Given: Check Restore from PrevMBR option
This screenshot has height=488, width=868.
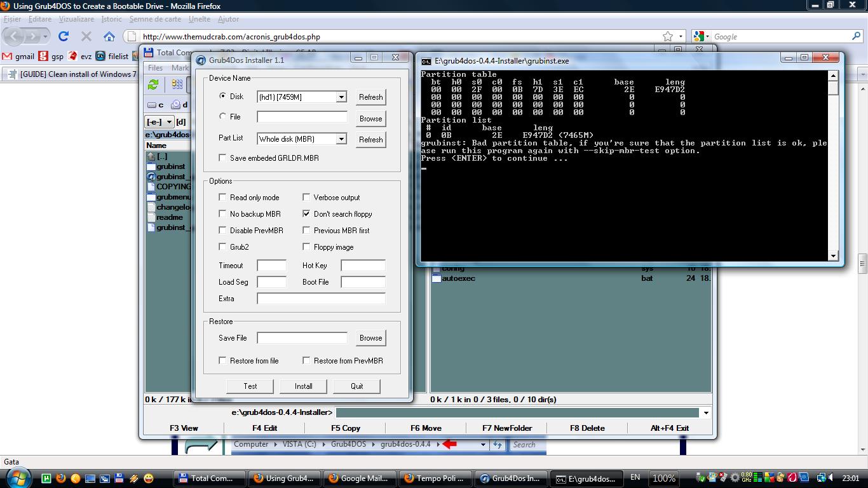Looking at the screenshot, I should click(x=306, y=360).
